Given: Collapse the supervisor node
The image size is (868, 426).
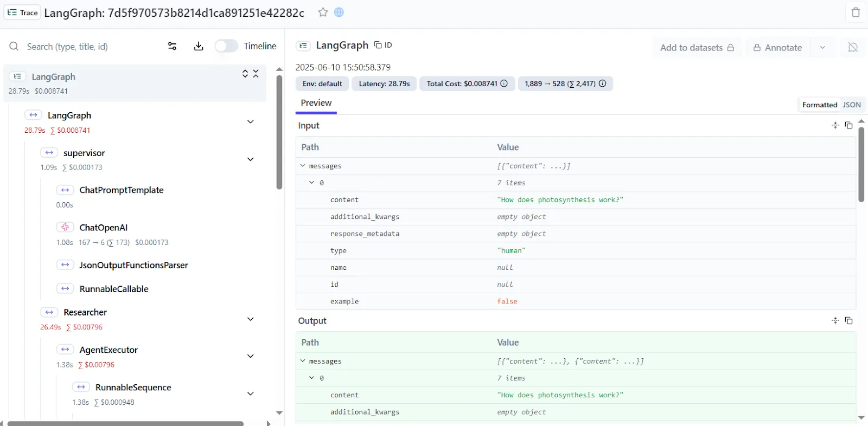Looking at the screenshot, I should point(250,159).
